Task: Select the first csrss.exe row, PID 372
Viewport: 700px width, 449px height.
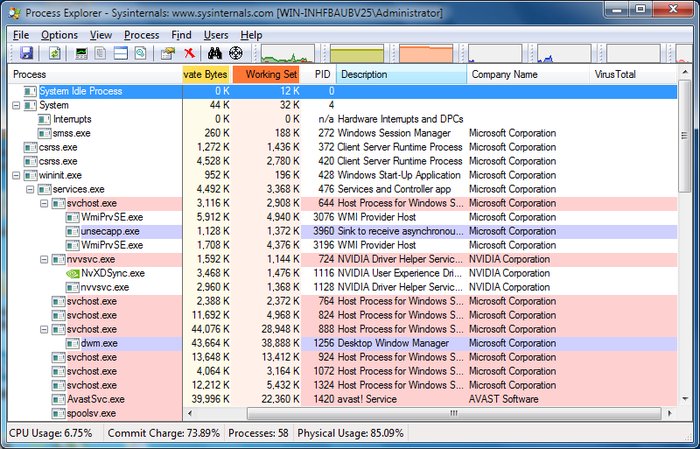Action: (342, 147)
